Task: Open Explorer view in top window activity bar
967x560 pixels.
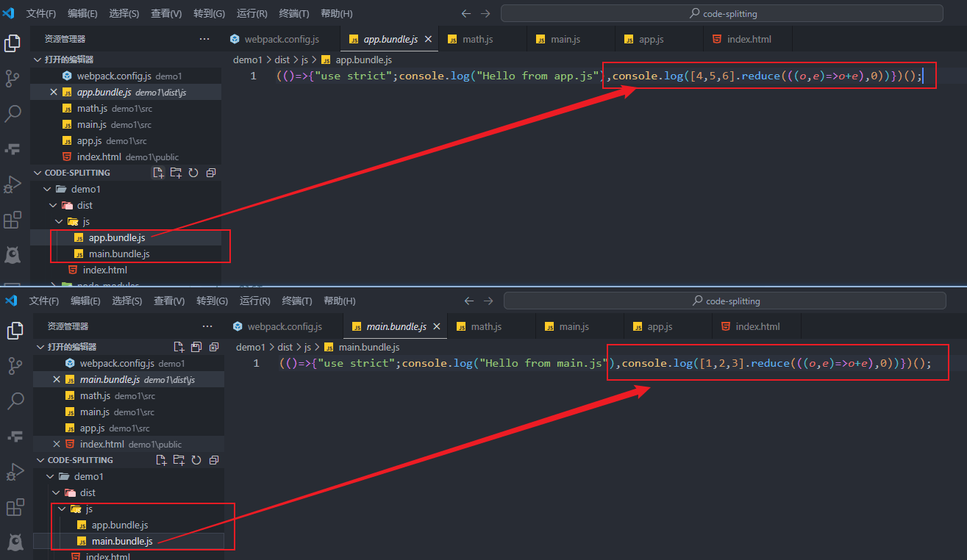Action: (13, 43)
